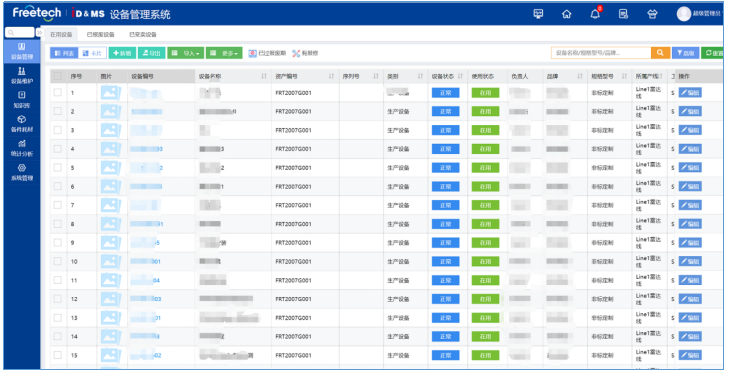Screen dimensions: 732x376
Task: Check the checkbox for row 10
Action: coord(57,261)
